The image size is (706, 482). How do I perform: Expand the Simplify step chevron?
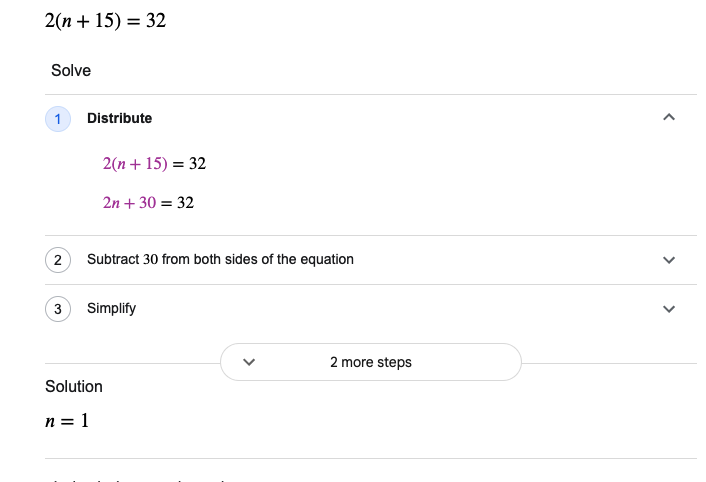[669, 309]
